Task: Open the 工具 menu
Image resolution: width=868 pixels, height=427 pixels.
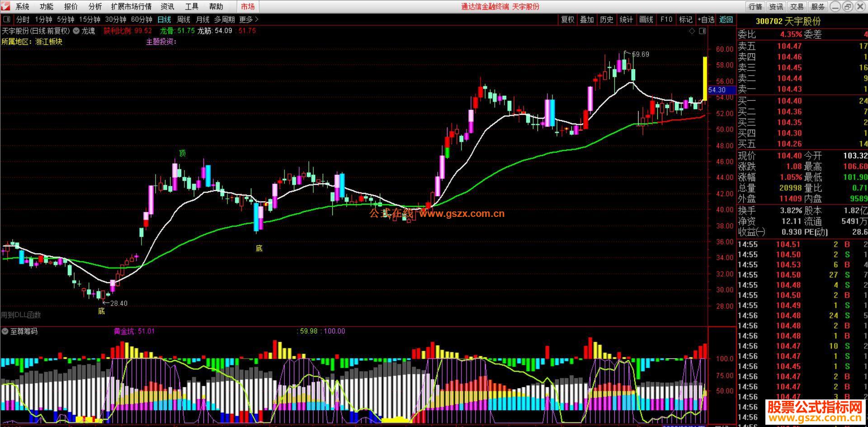Action: [192, 6]
